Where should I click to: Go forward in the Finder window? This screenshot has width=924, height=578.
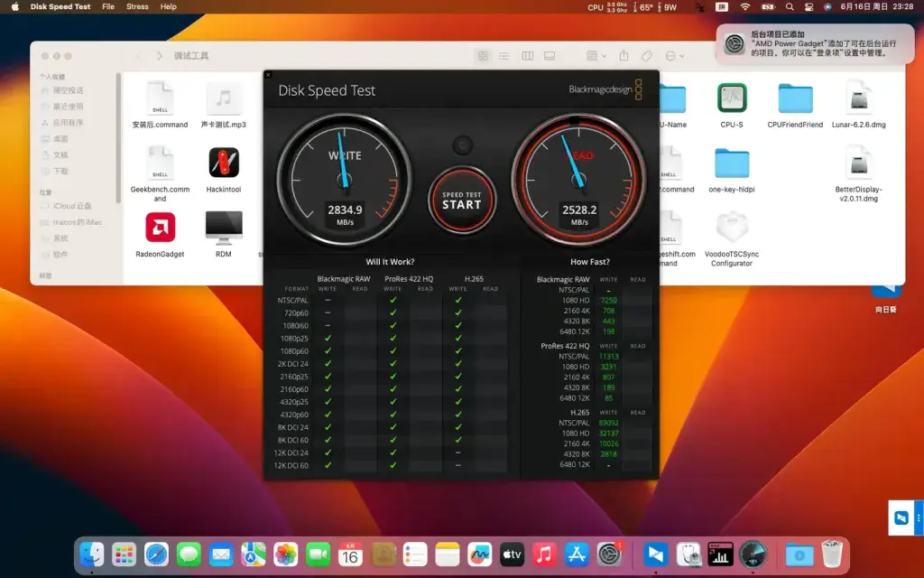coord(159,55)
